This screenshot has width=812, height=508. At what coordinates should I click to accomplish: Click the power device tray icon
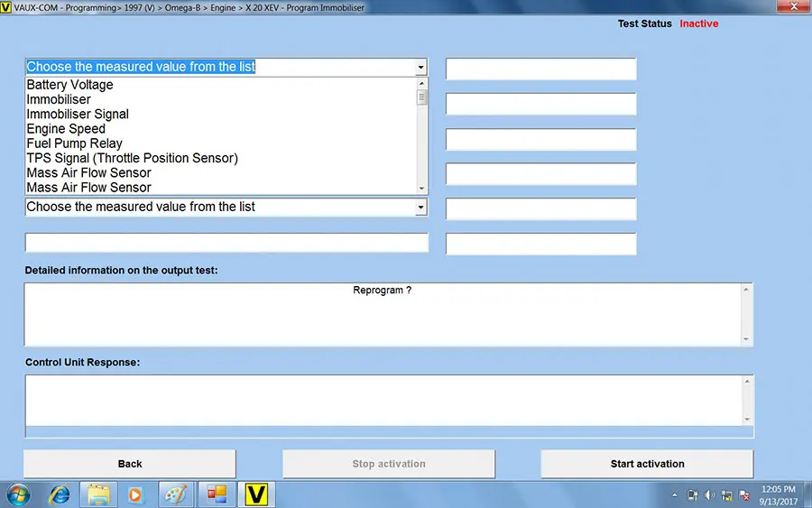pyautogui.click(x=692, y=495)
